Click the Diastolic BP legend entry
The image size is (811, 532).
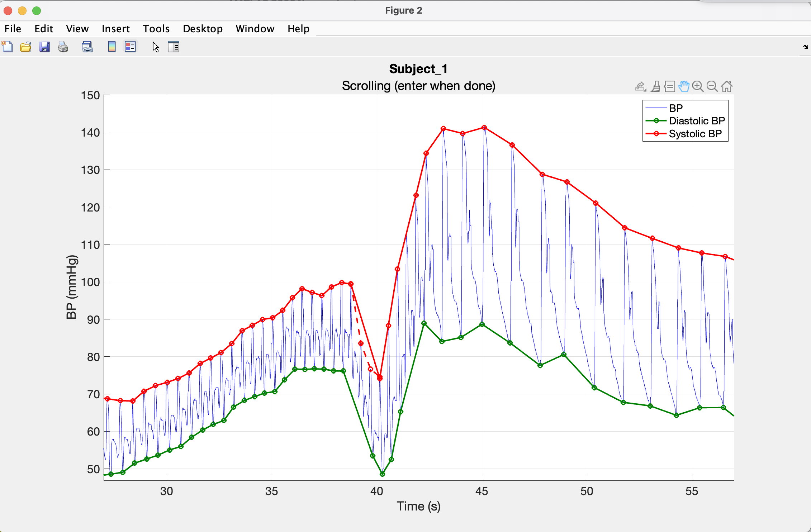697,121
